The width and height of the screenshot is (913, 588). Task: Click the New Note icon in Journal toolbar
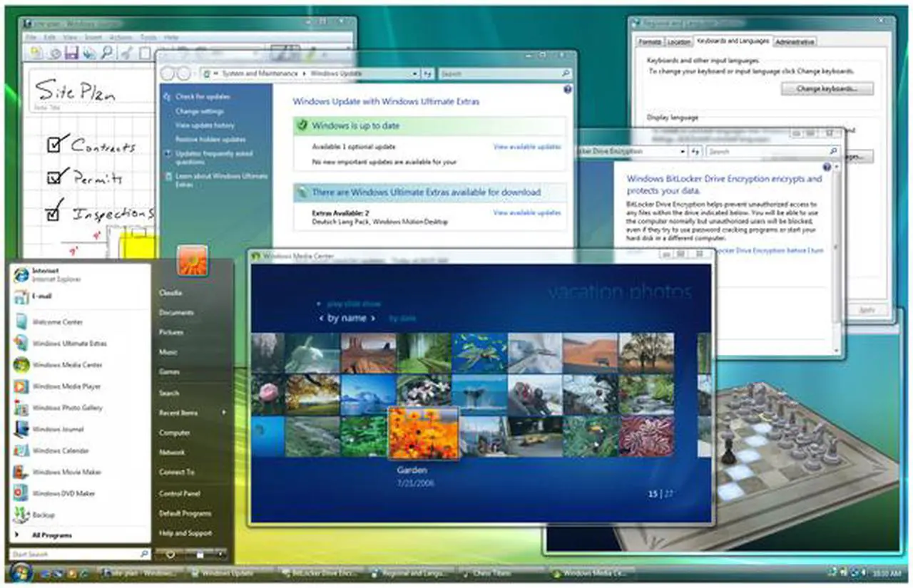click(36, 52)
